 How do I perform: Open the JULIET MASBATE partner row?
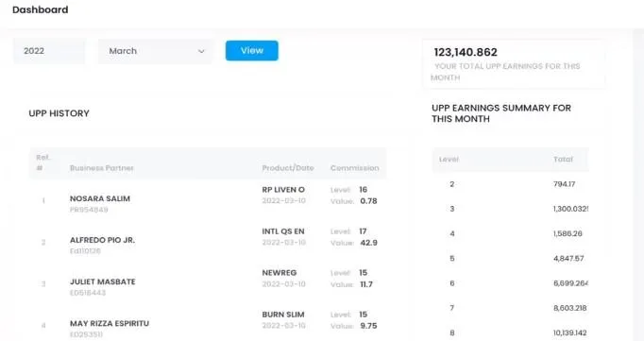click(208, 282)
